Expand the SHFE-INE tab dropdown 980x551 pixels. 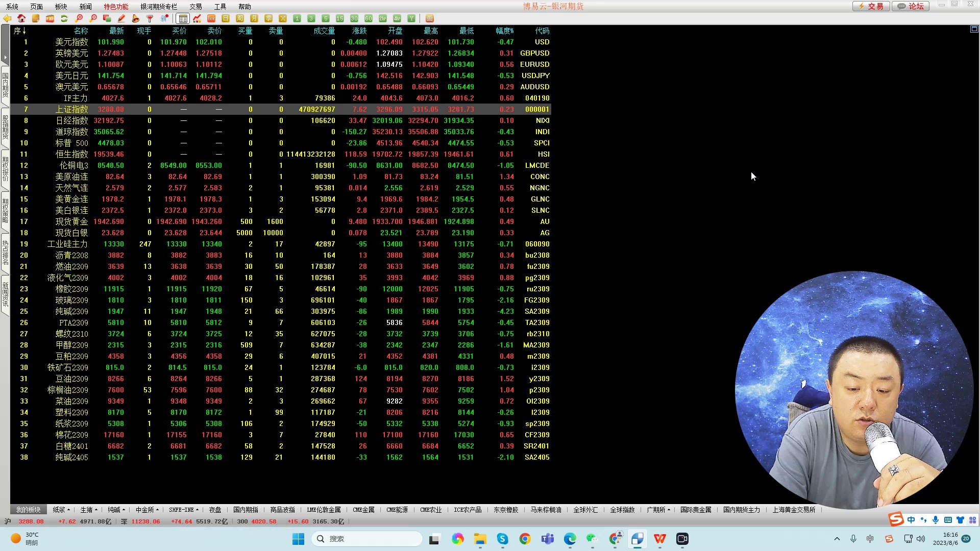(x=197, y=510)
